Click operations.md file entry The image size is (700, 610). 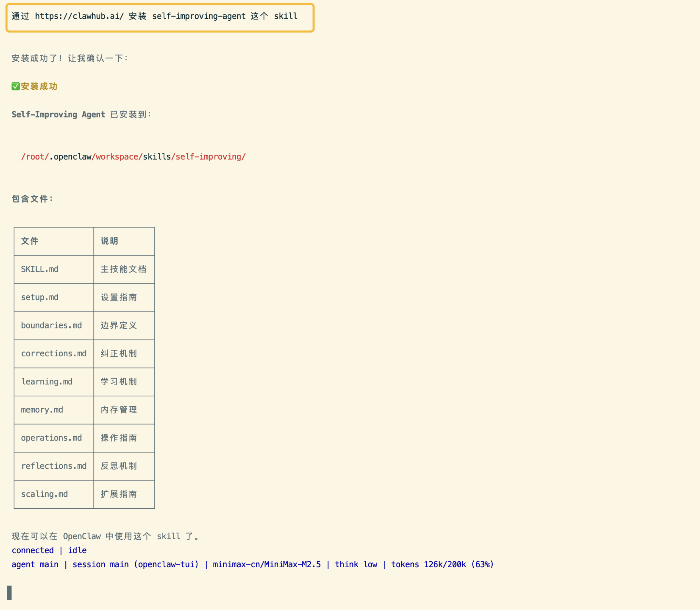click(x=51, y=438)
